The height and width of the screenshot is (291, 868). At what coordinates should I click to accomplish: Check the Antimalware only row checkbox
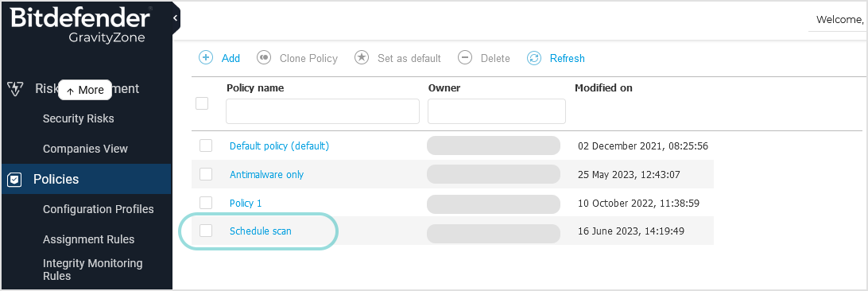(206, 174)
